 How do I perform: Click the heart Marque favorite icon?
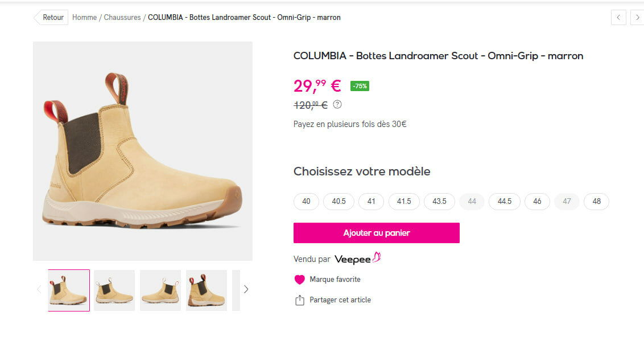[x=300, y=280]
